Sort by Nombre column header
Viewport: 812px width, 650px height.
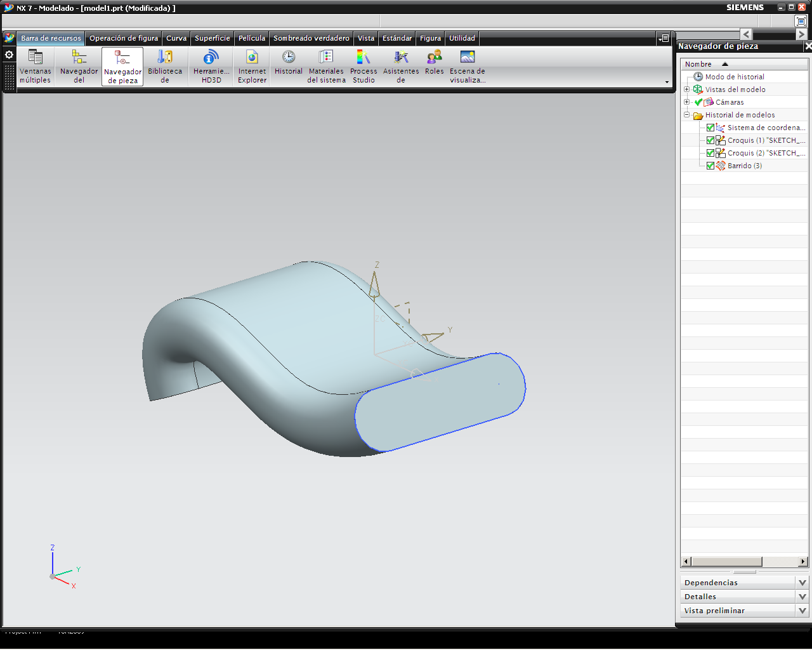(744, 64)
